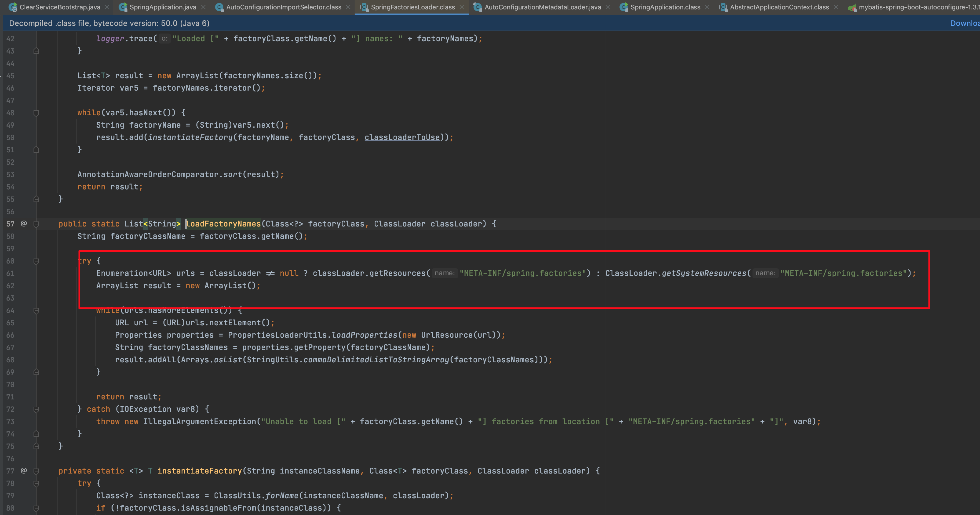This screenshot has width=980, height=515.
Task: Click the getSystemResources method call
Action: tap(704, 273)
